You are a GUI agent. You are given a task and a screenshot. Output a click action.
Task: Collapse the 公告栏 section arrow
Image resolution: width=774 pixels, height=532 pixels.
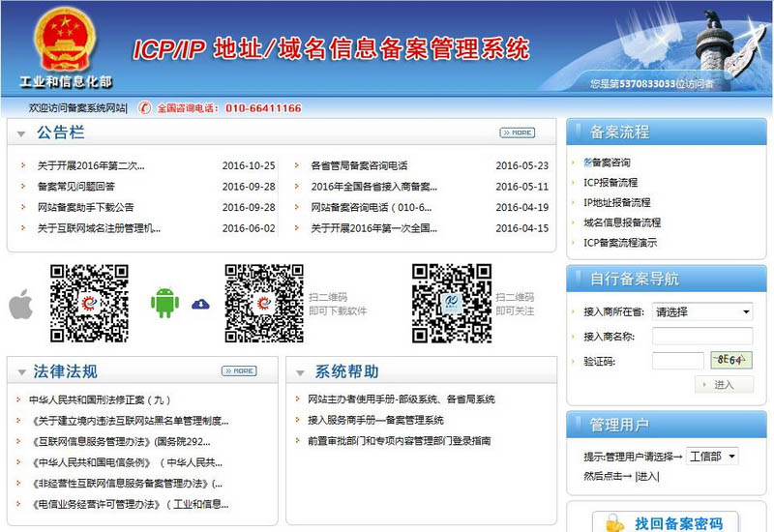tap(21, 133)
